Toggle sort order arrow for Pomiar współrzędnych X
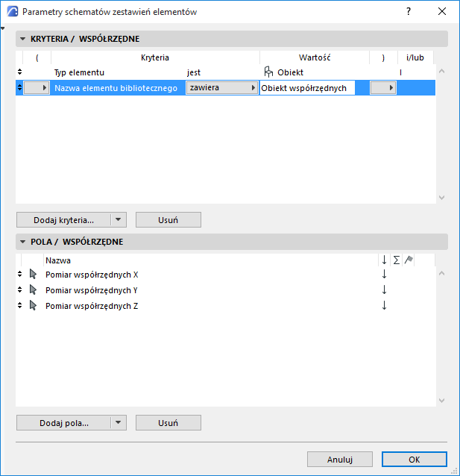The width and height of the screenshot is (460, 476). pos(384,275)
